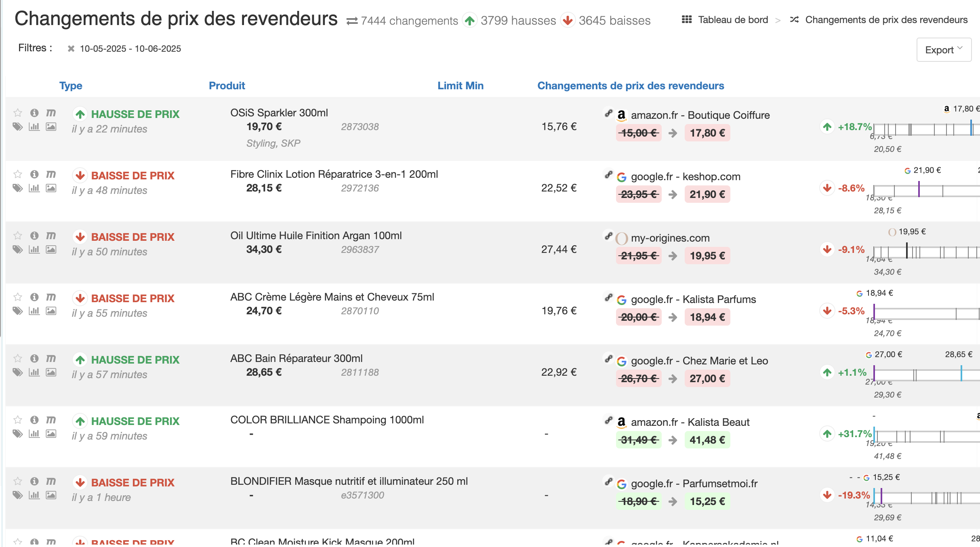980x547 pixels.
Task: View product image for OSiS Sparkler
Action: [51, 127]
